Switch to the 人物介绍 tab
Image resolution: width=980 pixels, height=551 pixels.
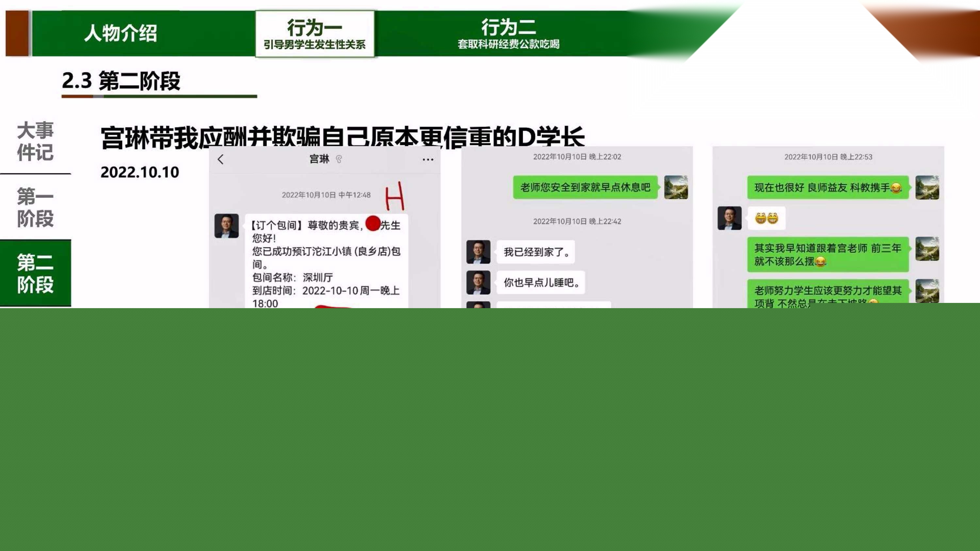click(120, 34)
